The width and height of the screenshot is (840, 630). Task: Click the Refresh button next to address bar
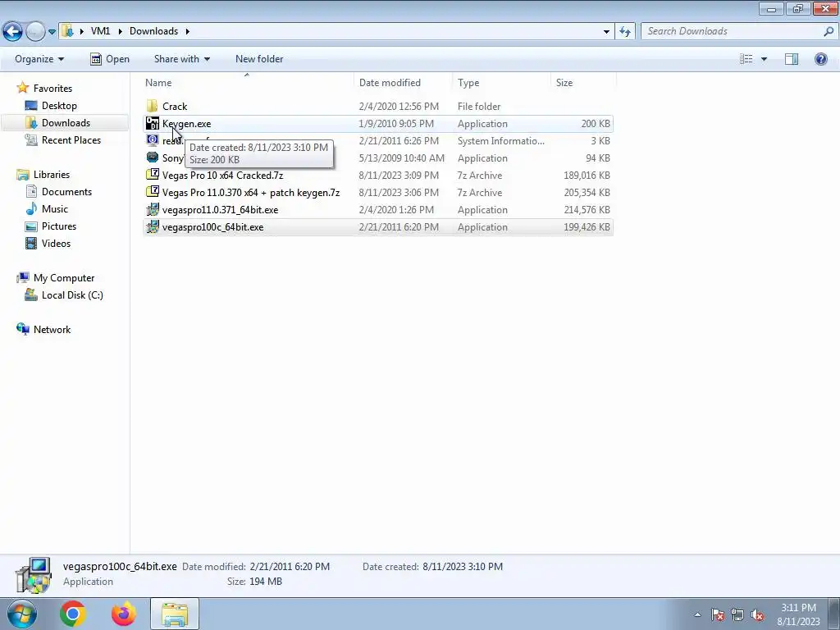click(624, 32)
